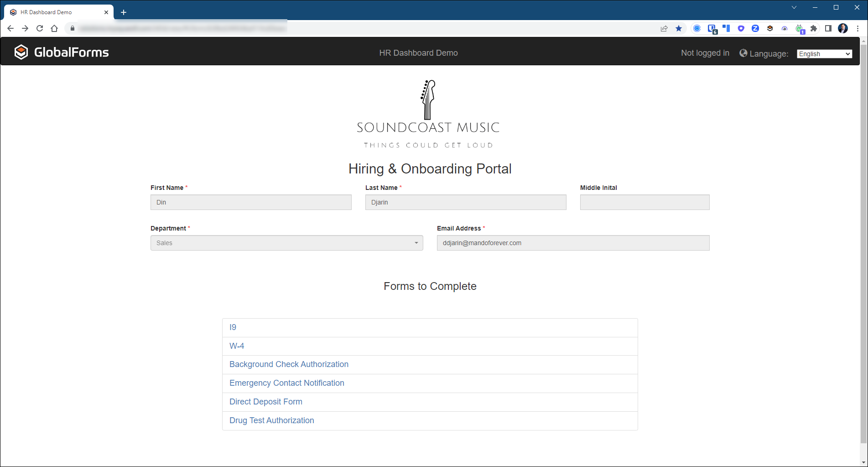Open the Direct Deposit Form link
Screen dimensions: 868x467
[265, 402]
